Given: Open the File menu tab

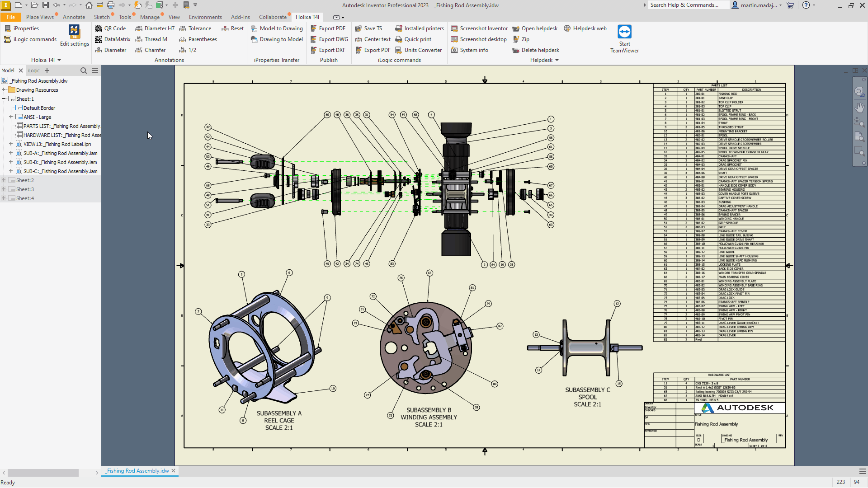Looking at the screenshot, I should point(11,17).
